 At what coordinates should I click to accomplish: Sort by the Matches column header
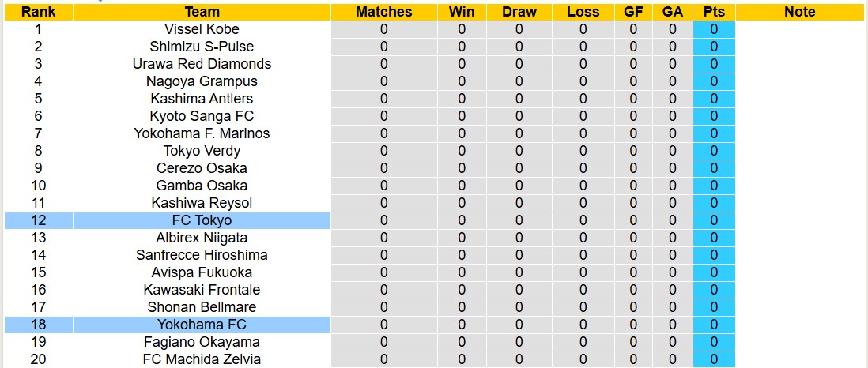tap(383, 12)
